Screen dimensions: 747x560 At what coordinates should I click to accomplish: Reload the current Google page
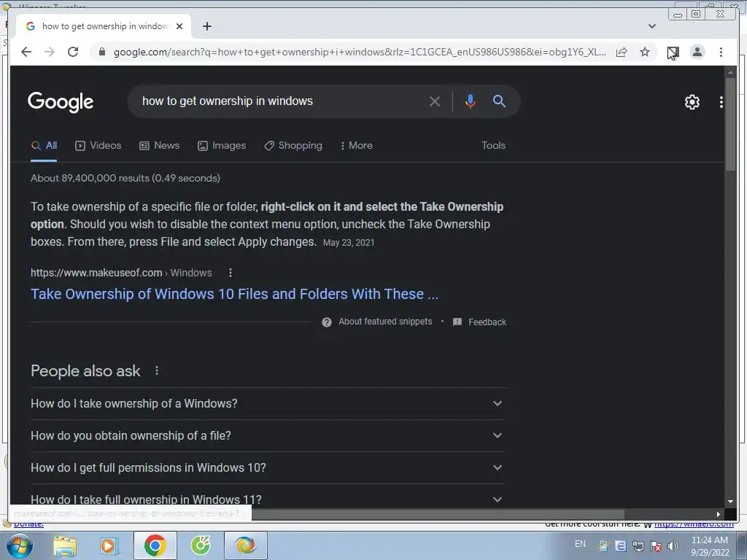[73, 52]
